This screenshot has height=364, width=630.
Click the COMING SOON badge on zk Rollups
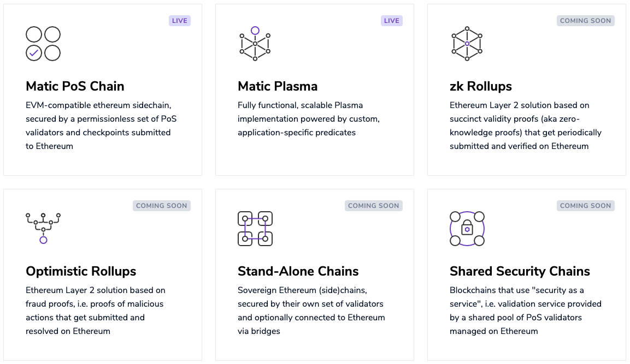586,21
